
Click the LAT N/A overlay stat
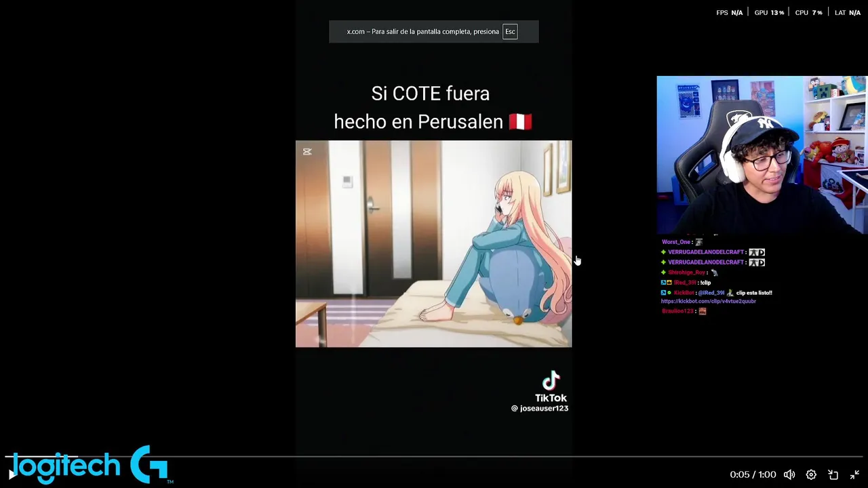(848, 12)
